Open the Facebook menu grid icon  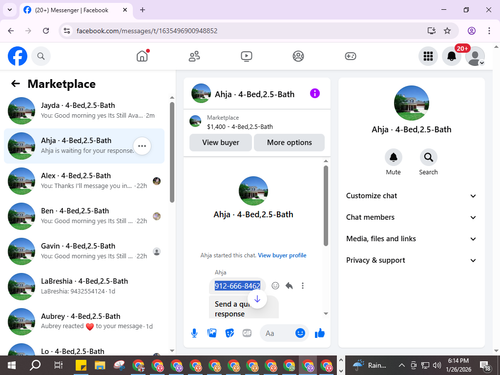[428, 56]
